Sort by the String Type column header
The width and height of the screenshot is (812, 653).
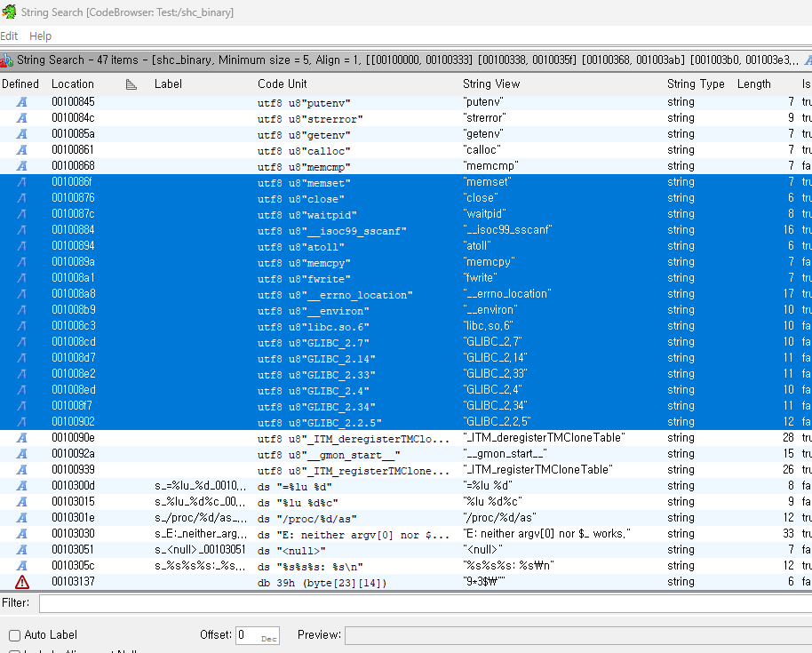(696, 84)
